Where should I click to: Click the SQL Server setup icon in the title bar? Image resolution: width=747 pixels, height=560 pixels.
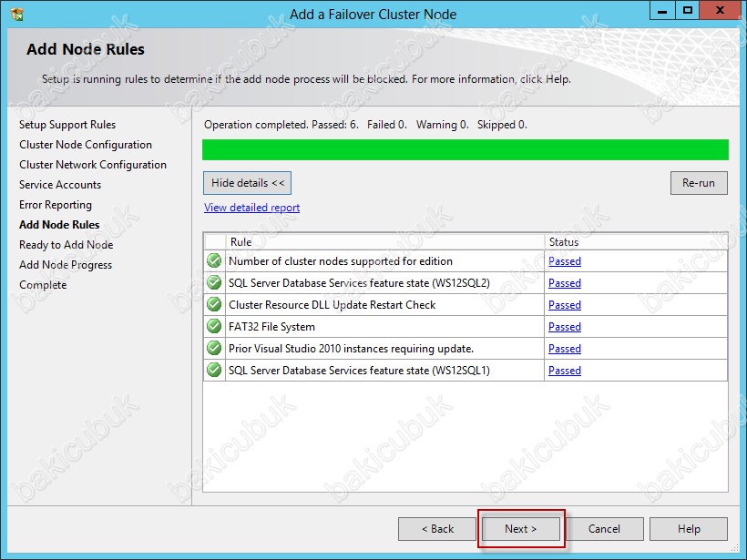(16, 15)
